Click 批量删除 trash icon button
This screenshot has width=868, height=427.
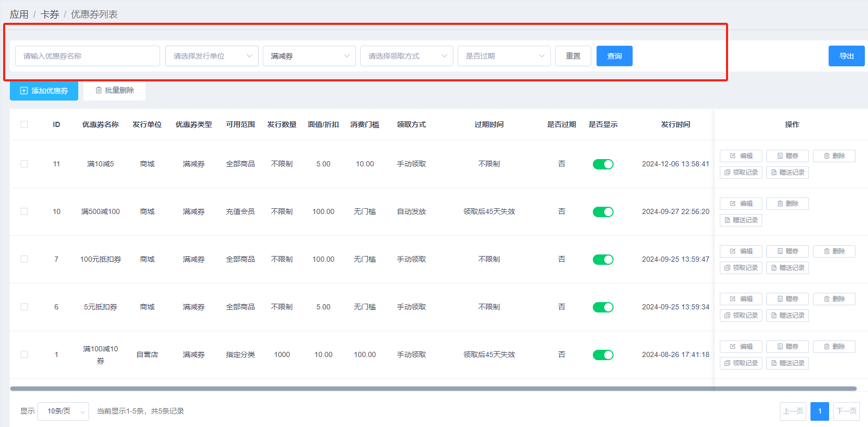point(115,90)
